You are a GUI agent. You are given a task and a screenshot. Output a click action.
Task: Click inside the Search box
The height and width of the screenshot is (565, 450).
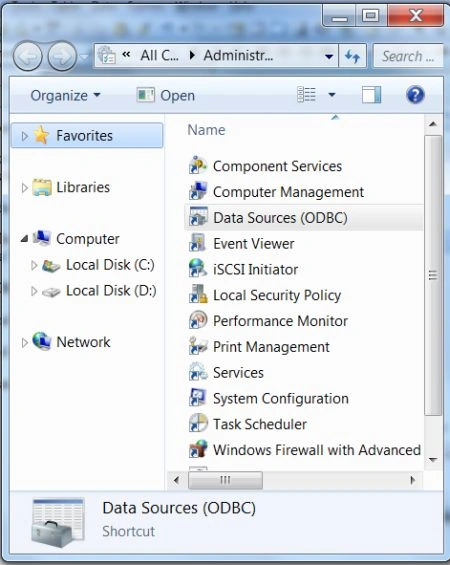pos(408,56)
